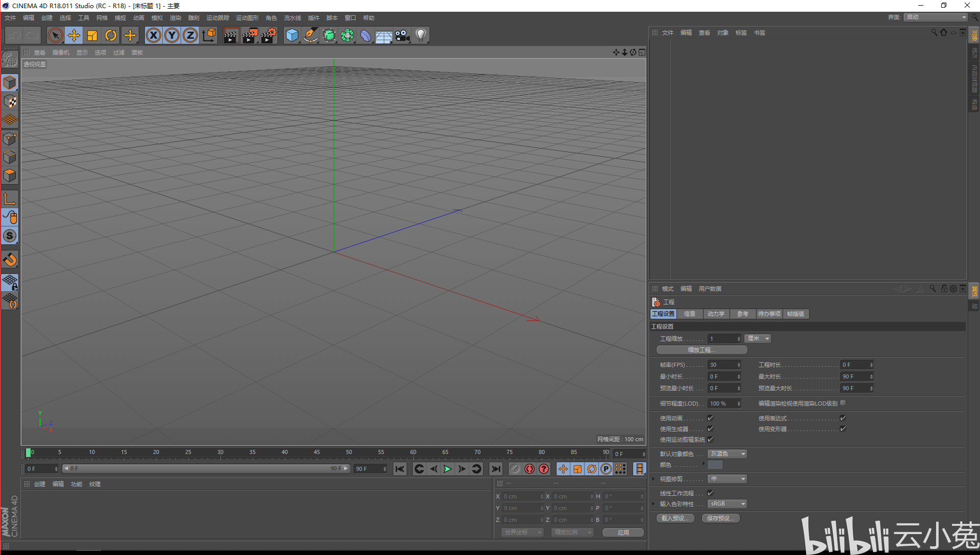Enable Axis mode
Screen dimensions: 980x555
click(10, 199)
